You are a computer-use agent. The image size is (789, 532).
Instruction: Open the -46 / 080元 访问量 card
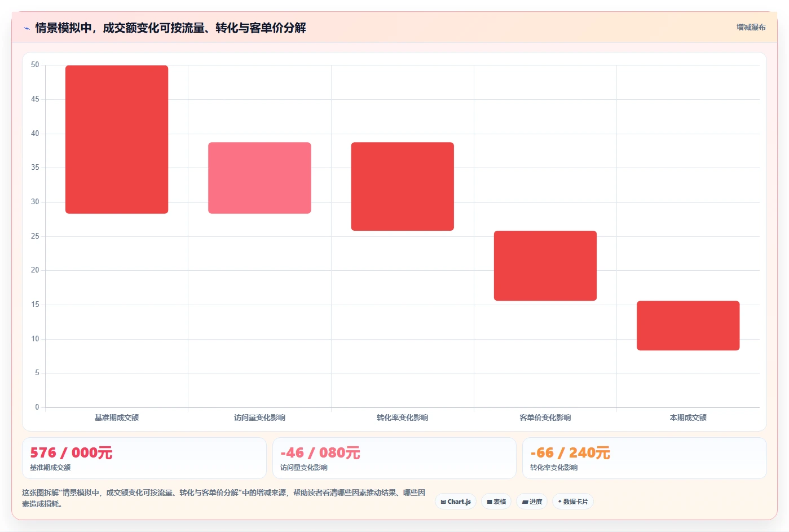[x=394, y=458]
